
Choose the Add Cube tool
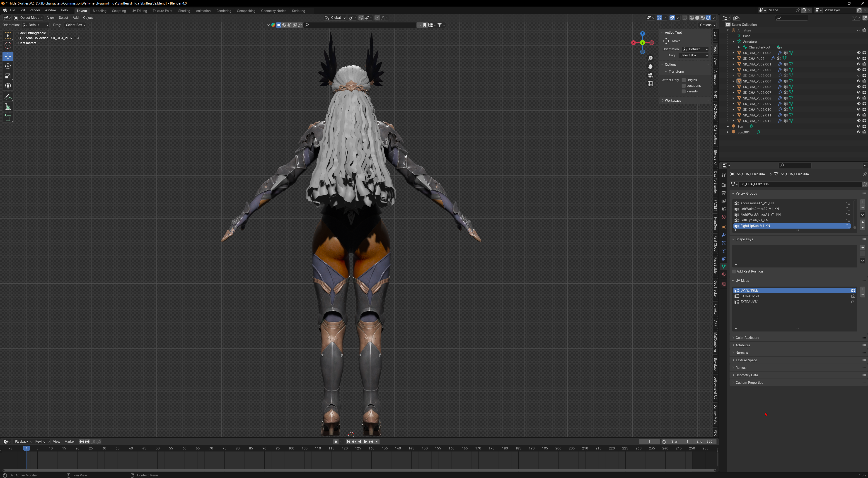pyautogui.click(x=8, y=118)
